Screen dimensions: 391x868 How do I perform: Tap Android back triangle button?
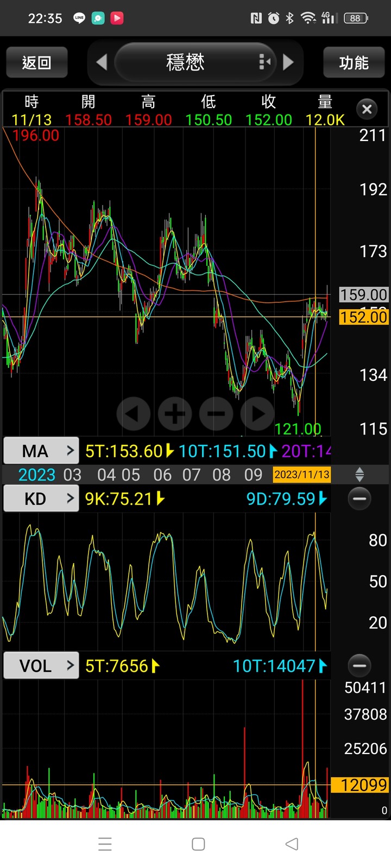coord(292,844)
